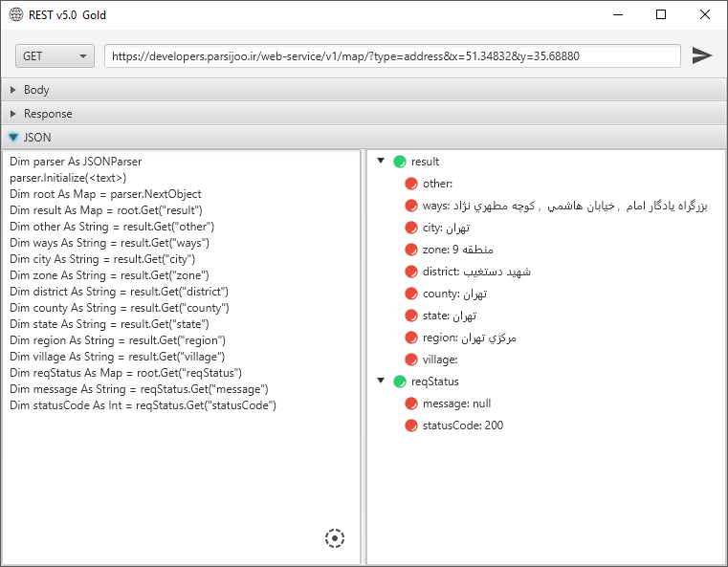Click the send request arrow icon
Screen dimensions: 728x567
(x=702, y=55)
